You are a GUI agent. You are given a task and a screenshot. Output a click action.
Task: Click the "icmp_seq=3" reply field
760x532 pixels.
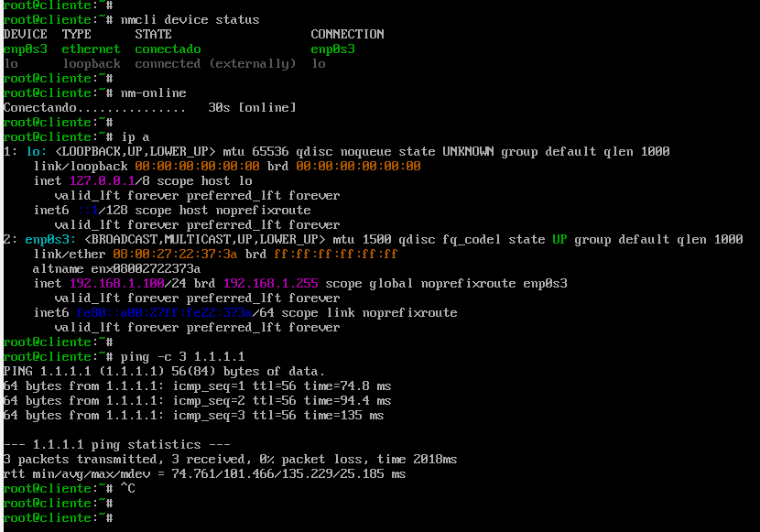click(x=209, y=416)
